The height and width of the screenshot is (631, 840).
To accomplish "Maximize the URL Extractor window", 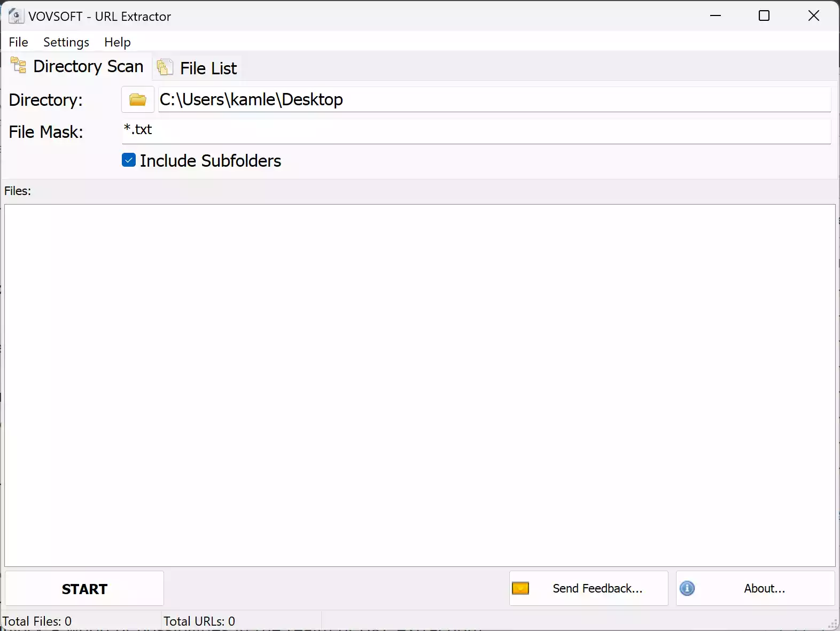I will tap(764, 15).
